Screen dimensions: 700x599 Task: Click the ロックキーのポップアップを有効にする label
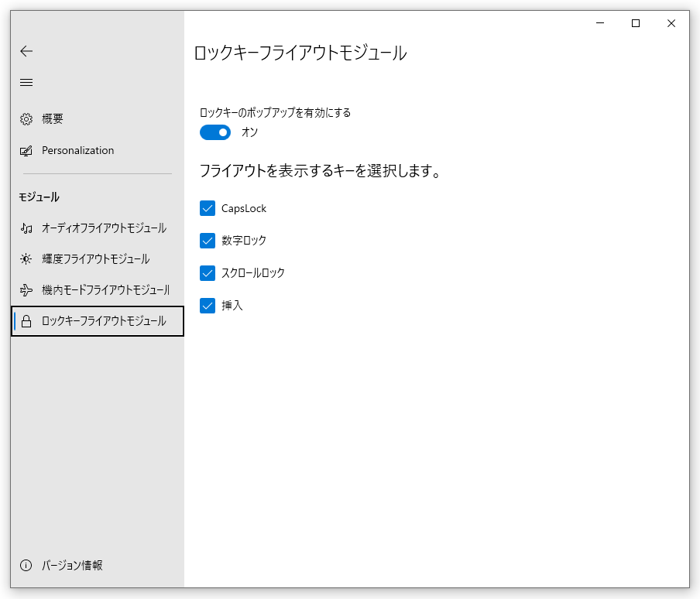coord(275,113)
